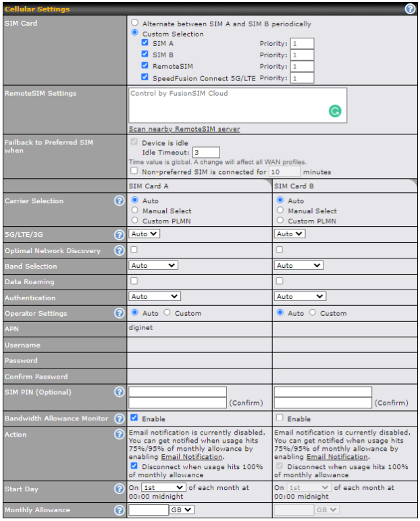This screenshot has height=521, width=420.
Task: Click the diginet APN value
Action: click(141, 327)
